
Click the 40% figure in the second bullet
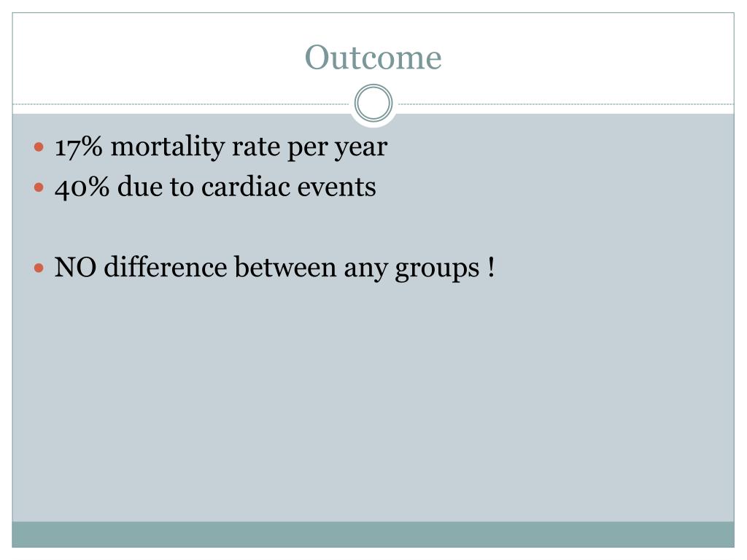click(82, 187)
